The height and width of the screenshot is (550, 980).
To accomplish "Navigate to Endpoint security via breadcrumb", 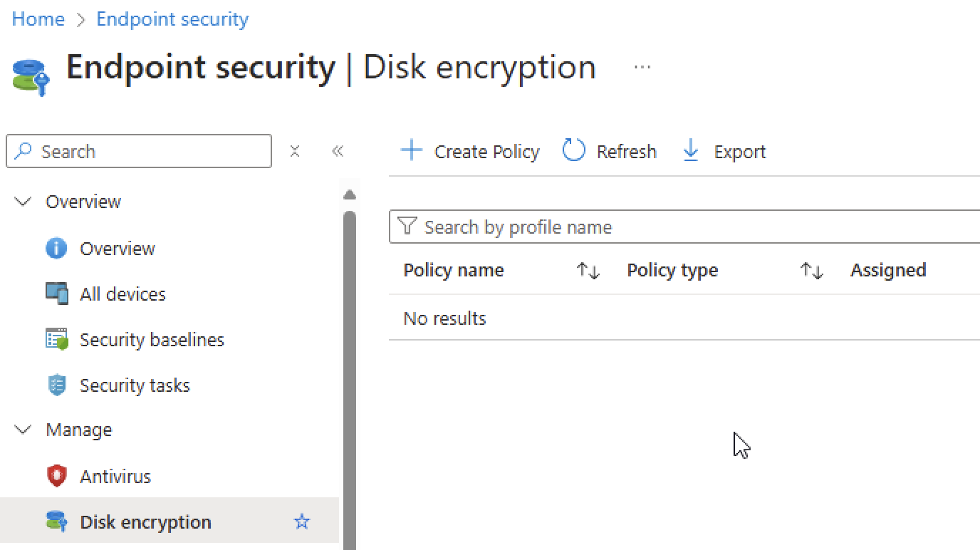I will 172,19.
